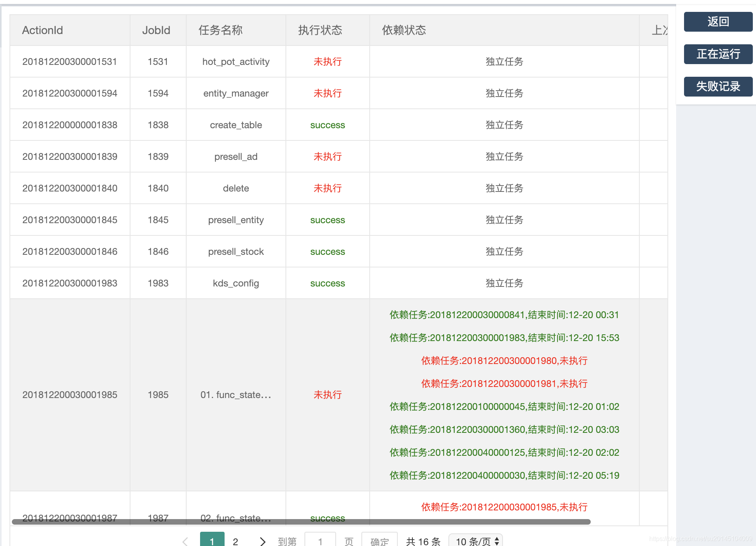Screen dimensions: 756x546
Task: Click success status of create_table
Action: (328, 125)
